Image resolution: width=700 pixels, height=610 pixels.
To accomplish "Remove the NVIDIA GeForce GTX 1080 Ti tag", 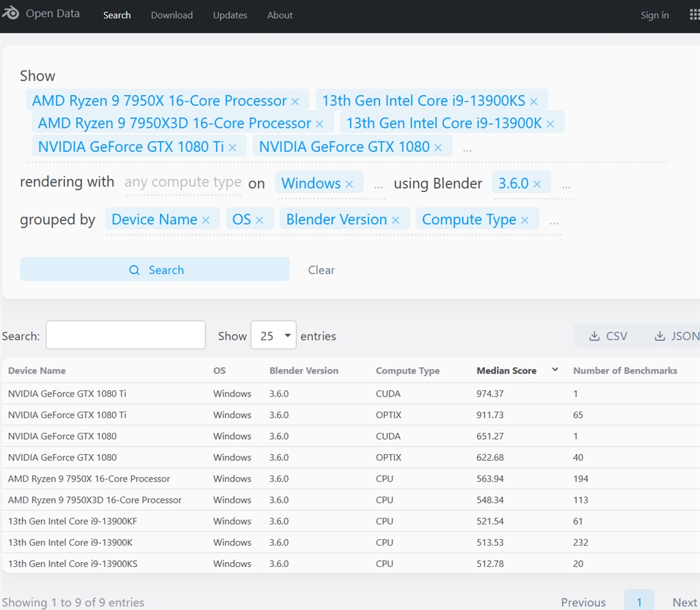I will [x=232, y=147].
